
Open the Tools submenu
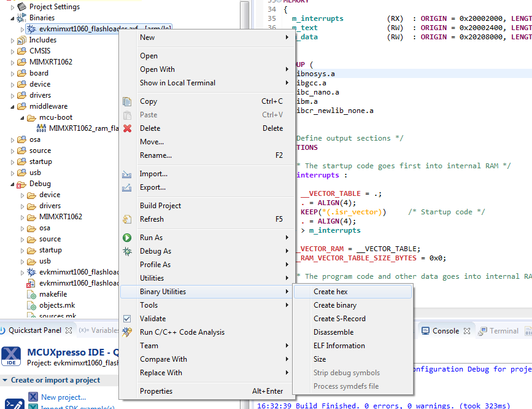tap(207, 305)
